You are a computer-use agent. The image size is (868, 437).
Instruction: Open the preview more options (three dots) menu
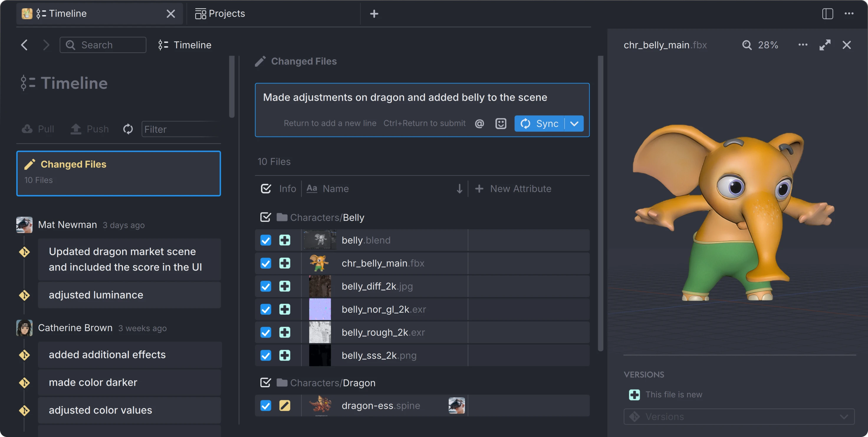coord(803,45)
